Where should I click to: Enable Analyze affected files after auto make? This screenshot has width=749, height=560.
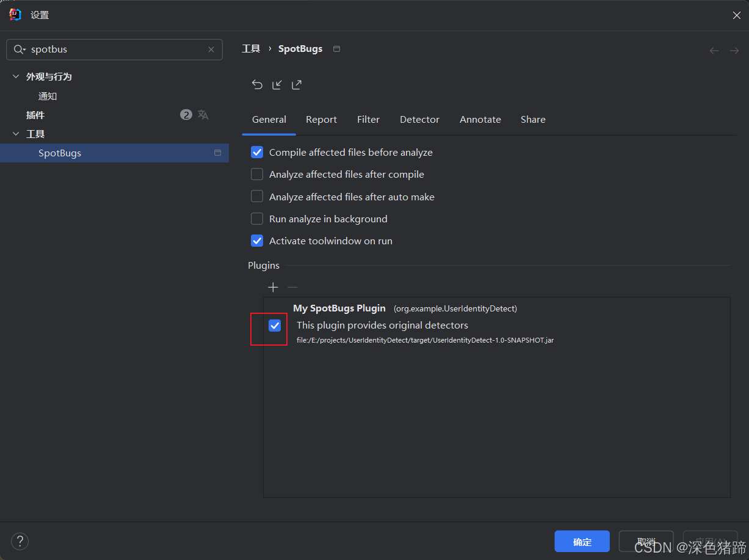tap(257, 197)
